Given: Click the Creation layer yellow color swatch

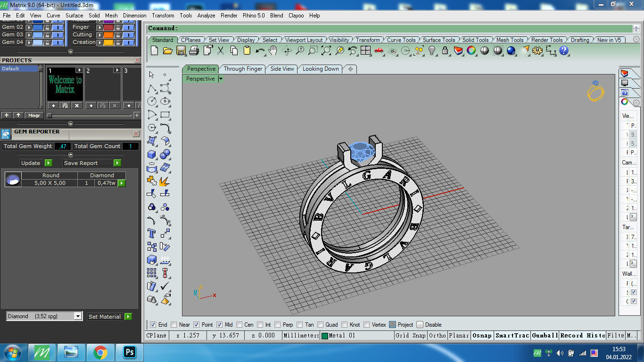Looking at the screenshot, I should click(x=108, y=42).
